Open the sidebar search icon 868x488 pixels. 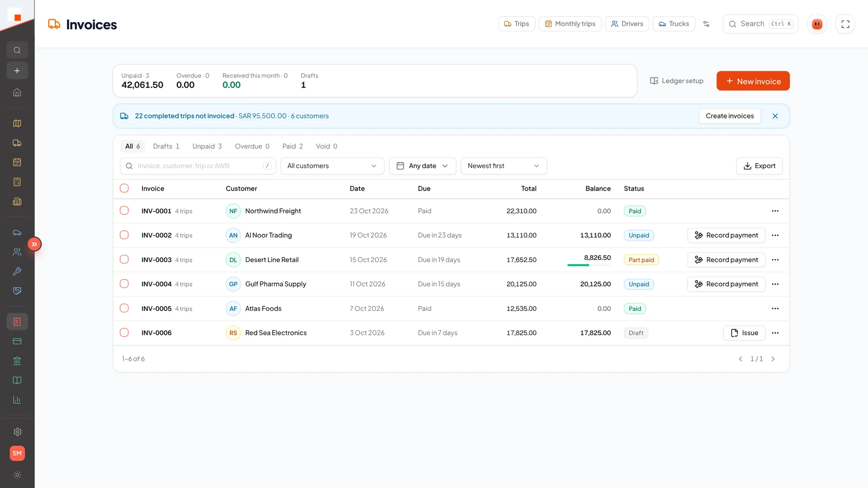click(x=17, y=50)
